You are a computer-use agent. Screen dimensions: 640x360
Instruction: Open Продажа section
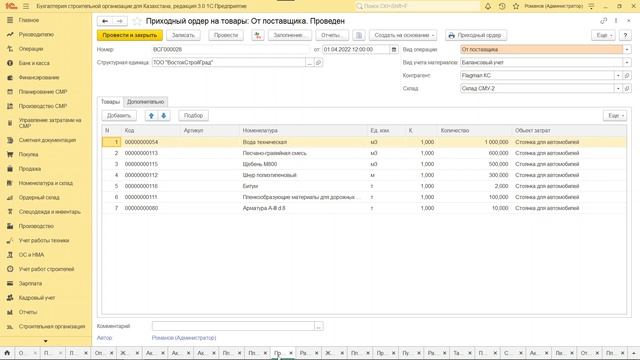pos(29,169)
